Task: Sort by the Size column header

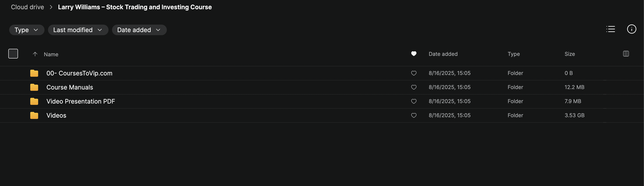Action: point(569,54)
